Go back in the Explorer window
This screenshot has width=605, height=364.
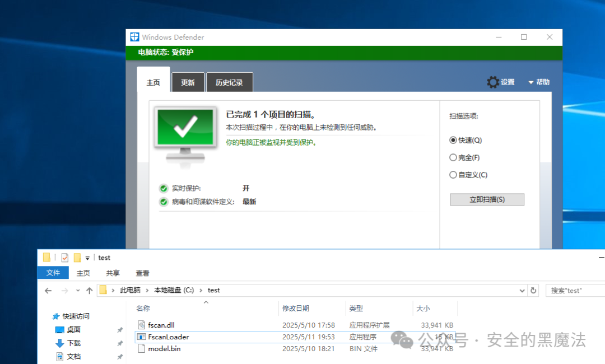tap(48, 291)
